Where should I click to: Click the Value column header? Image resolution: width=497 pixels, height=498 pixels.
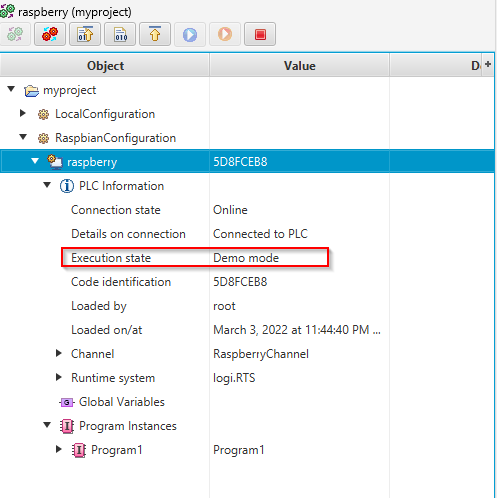(299, 66)
